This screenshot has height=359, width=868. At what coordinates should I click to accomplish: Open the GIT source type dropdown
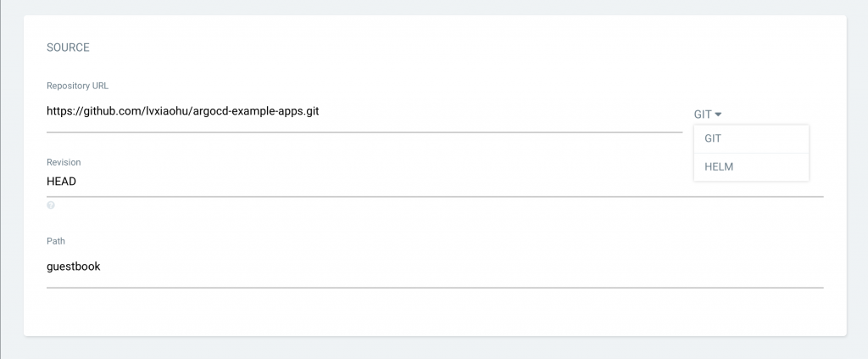pos(707,114)
